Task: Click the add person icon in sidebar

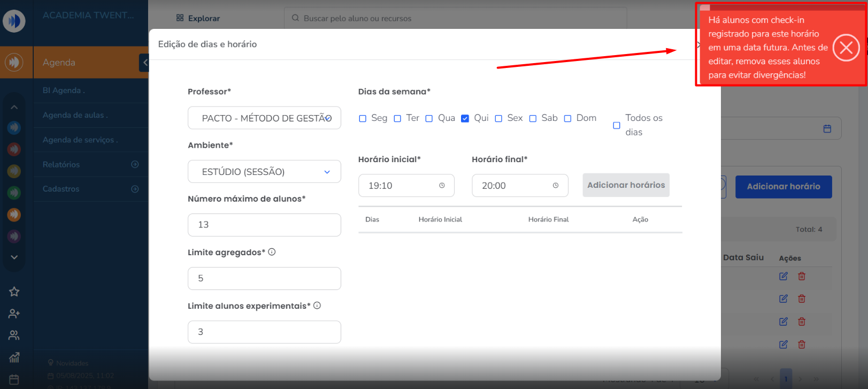Action: pyautogui.click(x=14, y=314)
